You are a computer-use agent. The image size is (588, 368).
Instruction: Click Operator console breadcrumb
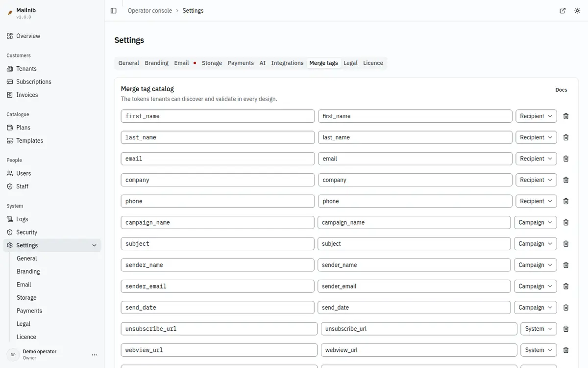[x=150, y=11]
